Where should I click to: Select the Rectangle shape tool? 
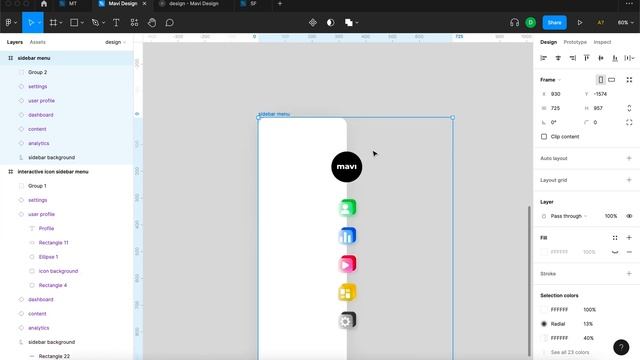74,23
